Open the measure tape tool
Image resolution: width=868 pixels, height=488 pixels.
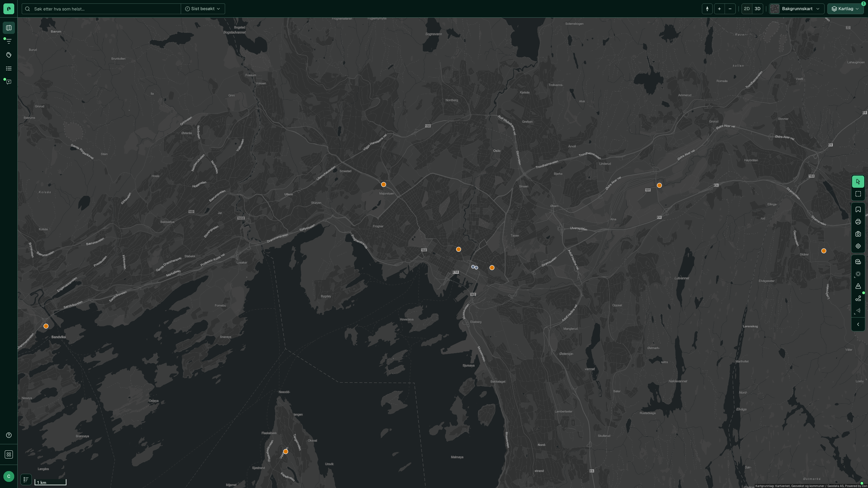(858, 262)
